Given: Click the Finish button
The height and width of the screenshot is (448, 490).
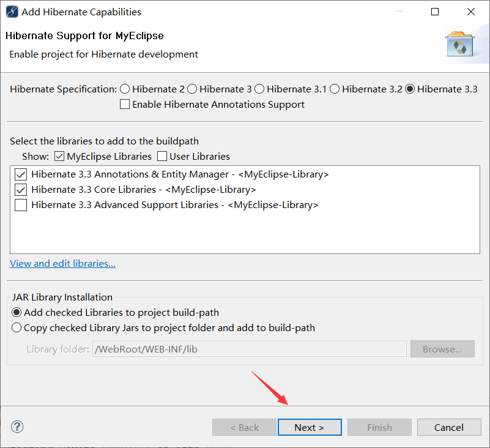Looking at the screenshot, I should click(x=379, y=427).
